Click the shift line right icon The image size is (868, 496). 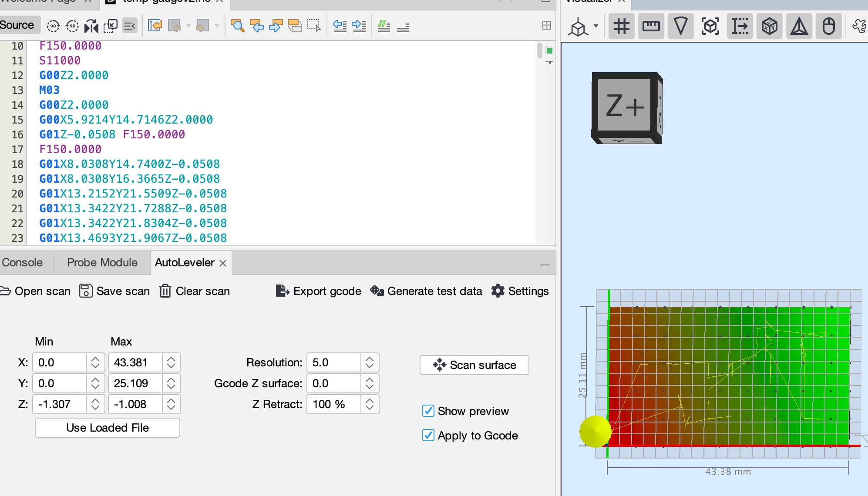click(x=359, y=26)
